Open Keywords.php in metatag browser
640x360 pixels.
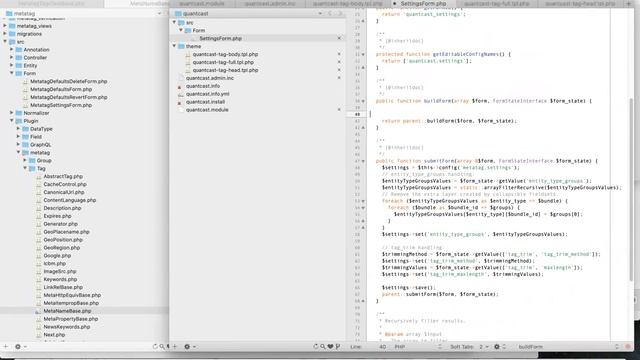pyautogui.click(x=60, y=279)
